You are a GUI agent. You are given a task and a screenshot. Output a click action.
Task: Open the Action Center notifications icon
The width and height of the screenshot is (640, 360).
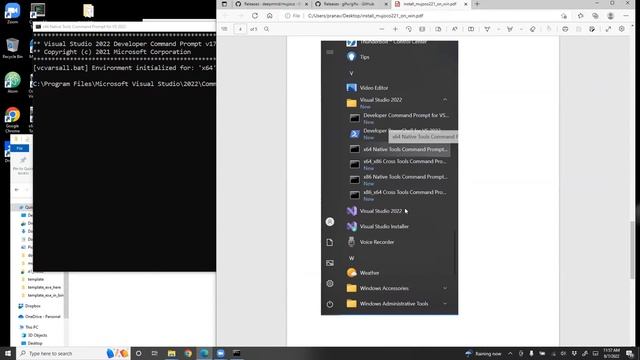pyautogui.click(x=630, y=353)
